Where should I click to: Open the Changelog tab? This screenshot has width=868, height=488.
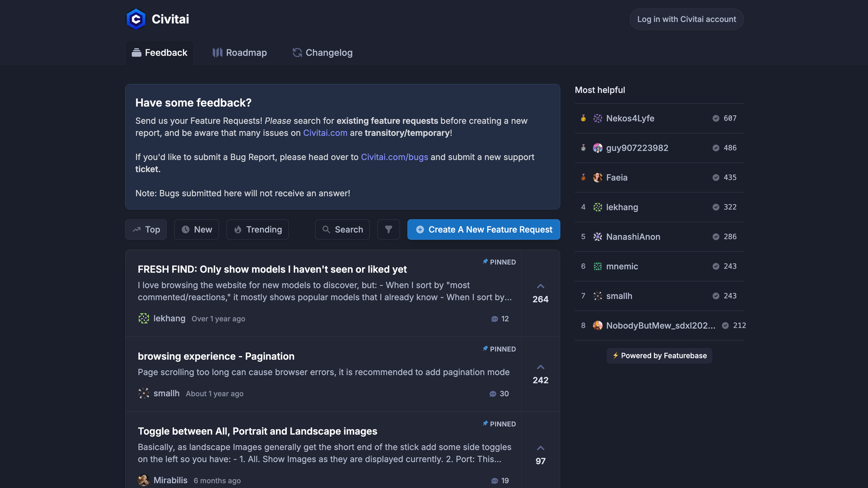coord(322,52)
